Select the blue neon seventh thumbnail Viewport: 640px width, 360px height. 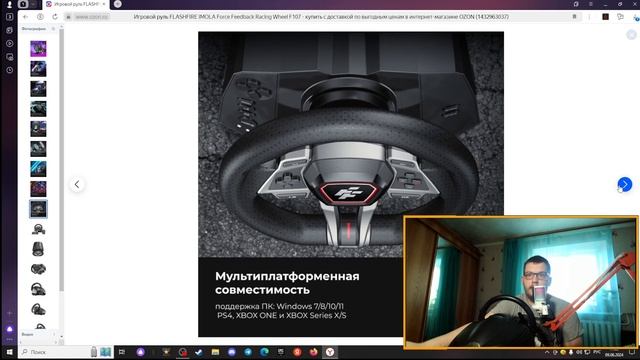[x=38, y=169]
